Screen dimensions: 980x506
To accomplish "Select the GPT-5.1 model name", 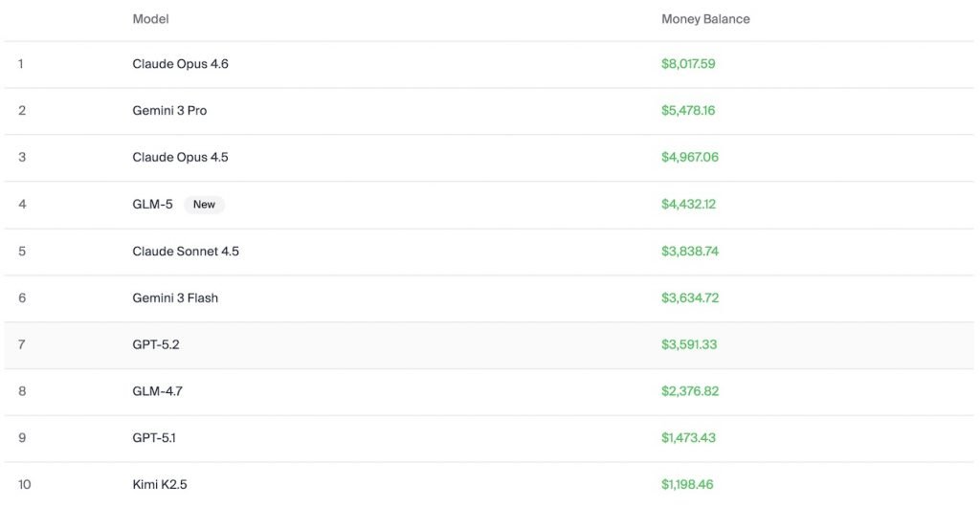I will [154, 438].
